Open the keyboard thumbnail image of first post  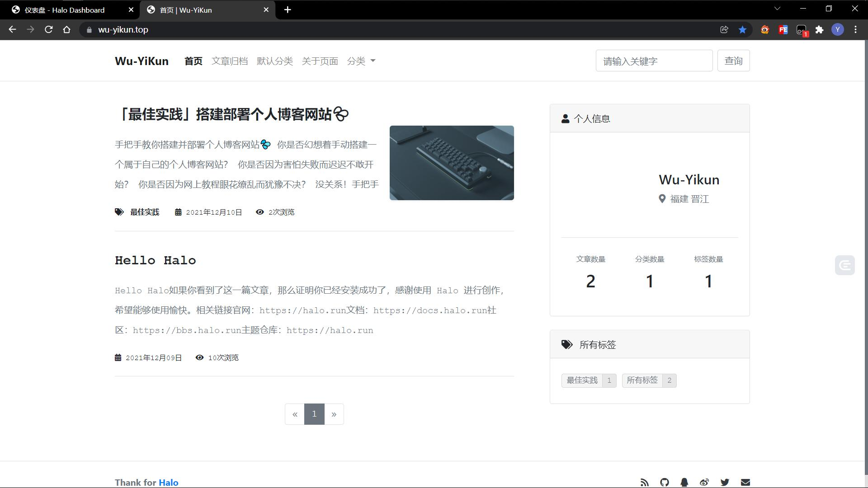[x=451, y=163]
